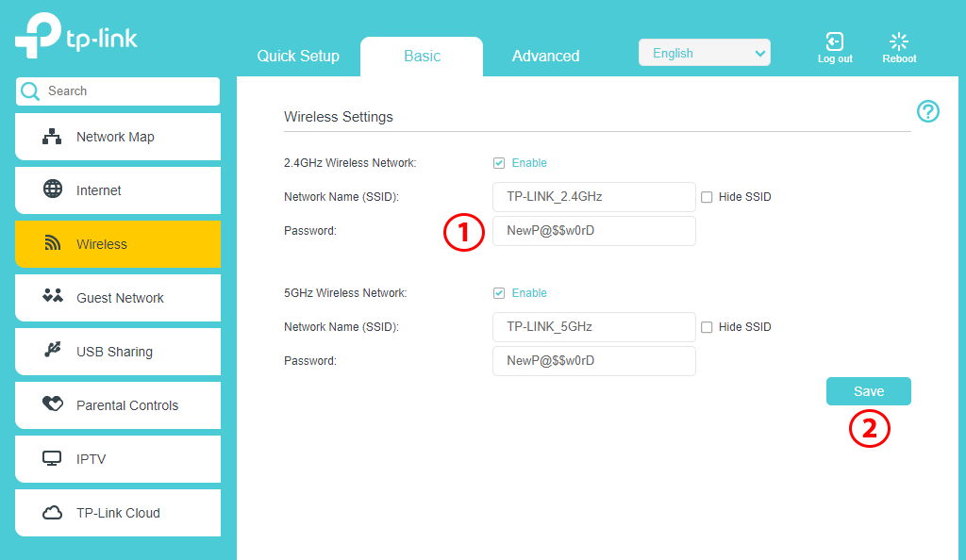Focus the Search input field
The image size is (966, 560).
(118, 91)
